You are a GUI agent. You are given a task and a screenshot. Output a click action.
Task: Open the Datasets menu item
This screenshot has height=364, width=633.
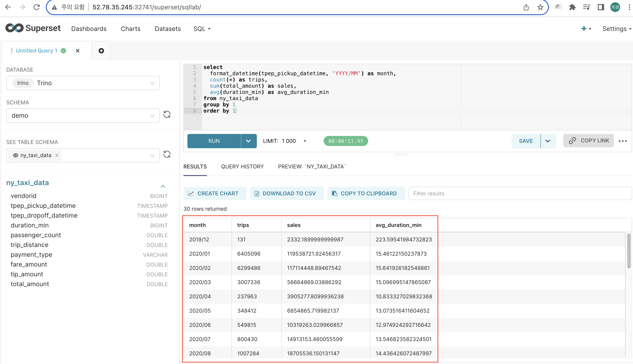(168, 29)
